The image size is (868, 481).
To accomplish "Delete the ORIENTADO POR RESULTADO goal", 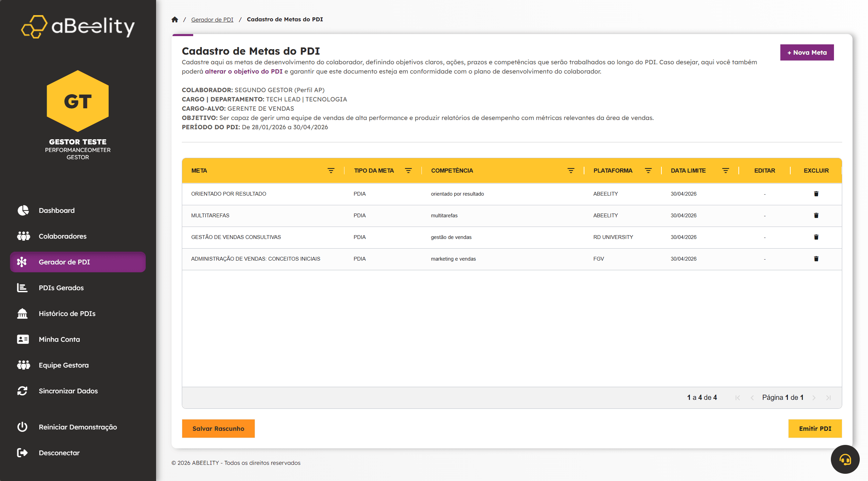I will pos(816,194).
